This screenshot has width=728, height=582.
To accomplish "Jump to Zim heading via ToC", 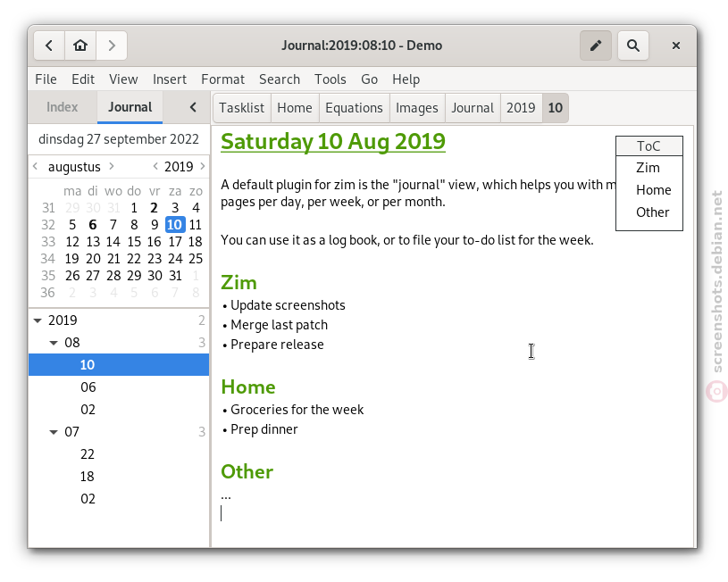I will 648,168.
